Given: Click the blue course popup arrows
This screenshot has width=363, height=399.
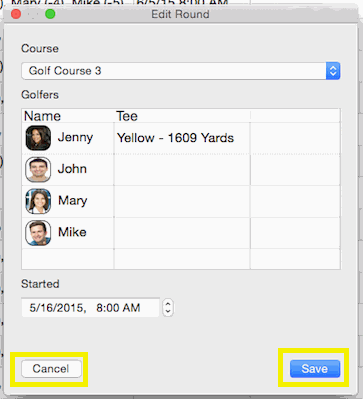Looking at the screenshot, I should click(333, 71).
